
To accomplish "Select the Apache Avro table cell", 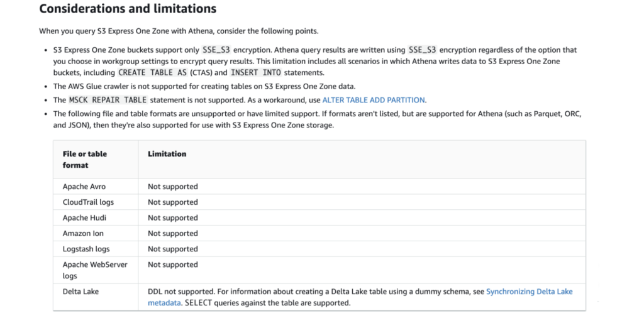I will tap(84, 187).
